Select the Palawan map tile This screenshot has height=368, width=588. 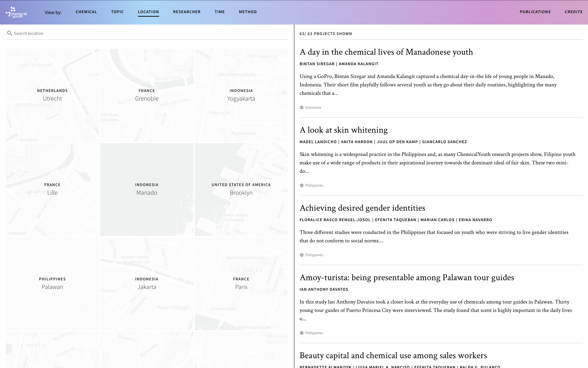click(52, 284)
